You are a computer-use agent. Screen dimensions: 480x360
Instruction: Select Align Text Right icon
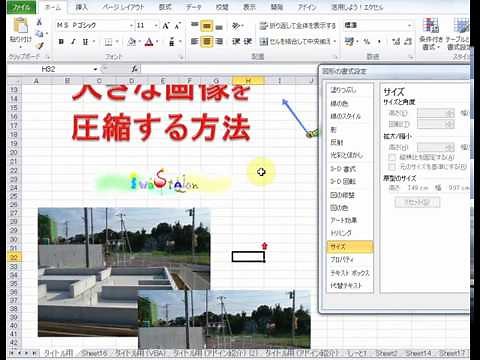219,42
